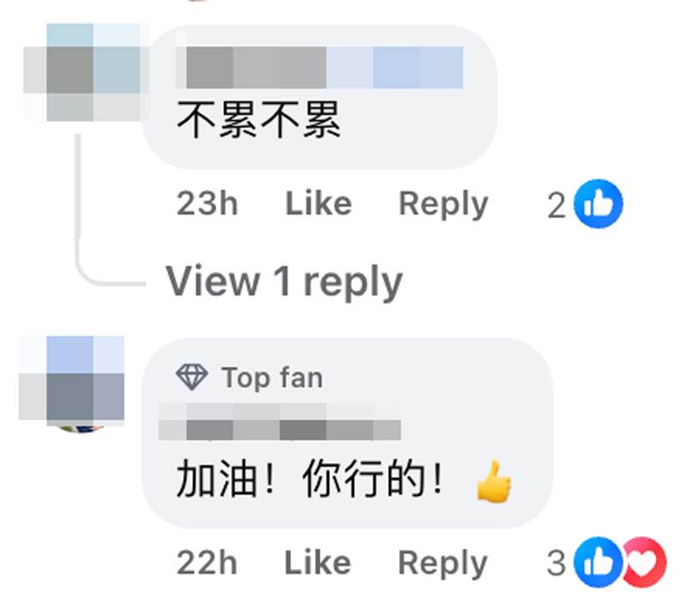Like the 加油！你行的！ comment
Image resolution: width=687 pixels, height=616 pixels.
318,562
